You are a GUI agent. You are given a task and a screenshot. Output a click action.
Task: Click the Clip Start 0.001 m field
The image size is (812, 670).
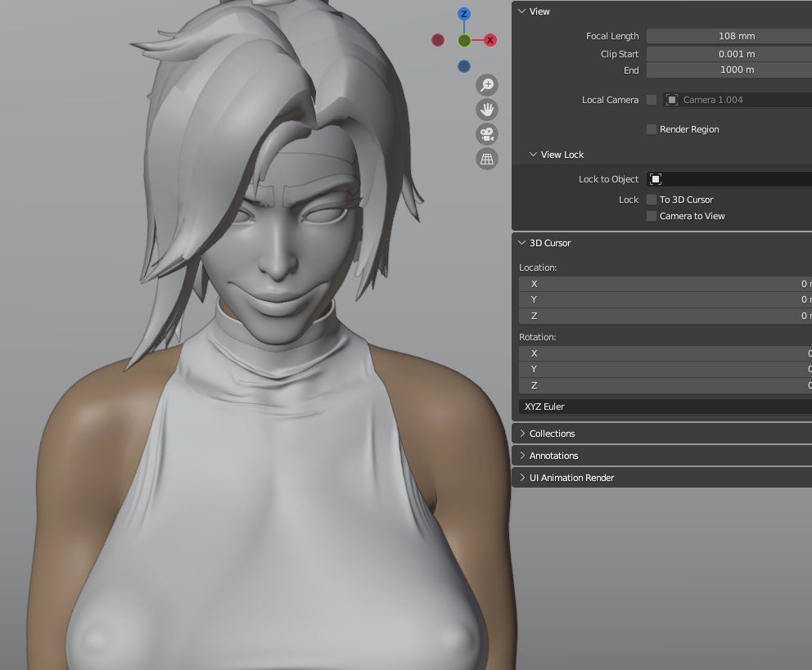(729, 54)
